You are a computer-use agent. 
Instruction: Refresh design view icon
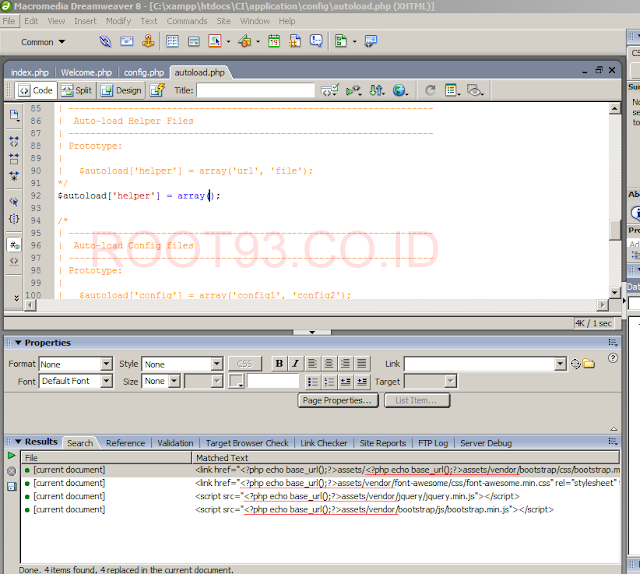coord(430,90)
